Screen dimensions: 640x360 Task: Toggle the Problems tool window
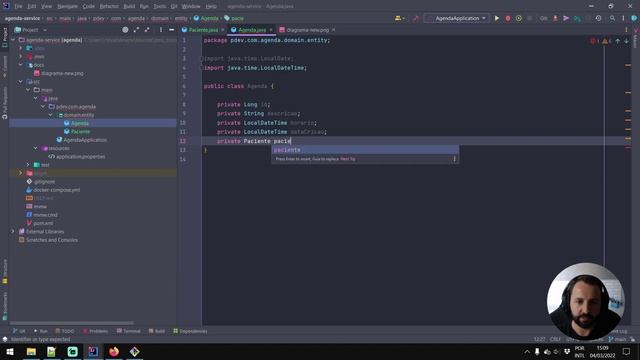(x=96, y=331)
